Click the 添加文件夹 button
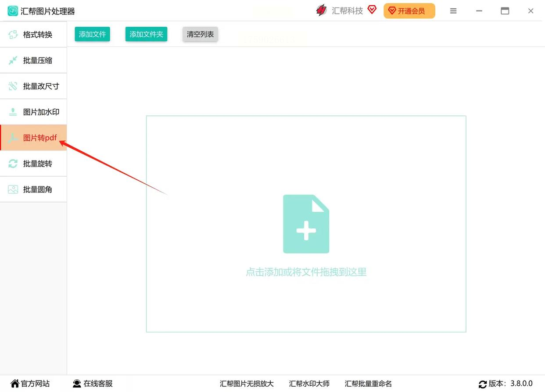This screenshot has width=545, height=392. point(146,34)
